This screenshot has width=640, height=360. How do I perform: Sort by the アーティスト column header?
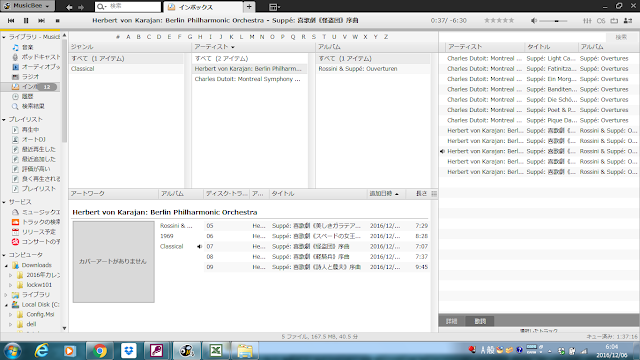tap(253, 47)
